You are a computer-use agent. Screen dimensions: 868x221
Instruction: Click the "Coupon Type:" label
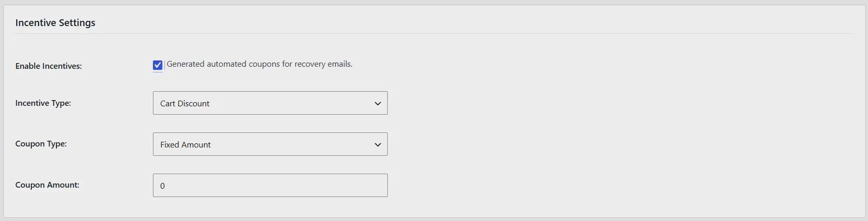coord(41,144)
